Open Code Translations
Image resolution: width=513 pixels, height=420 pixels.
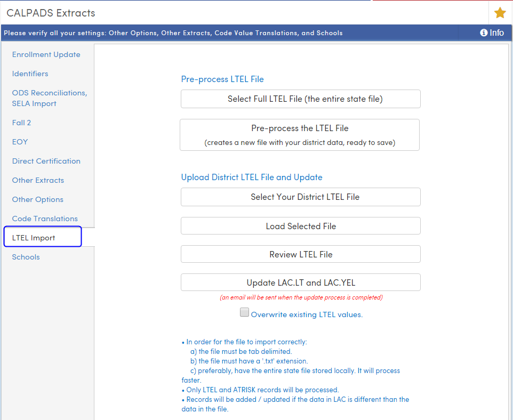pos(45,219)
